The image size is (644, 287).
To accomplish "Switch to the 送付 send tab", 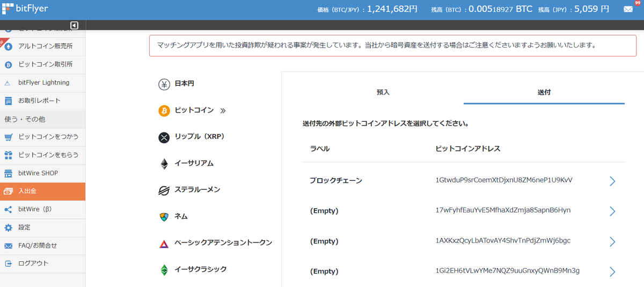I will (x=544, y=92).
